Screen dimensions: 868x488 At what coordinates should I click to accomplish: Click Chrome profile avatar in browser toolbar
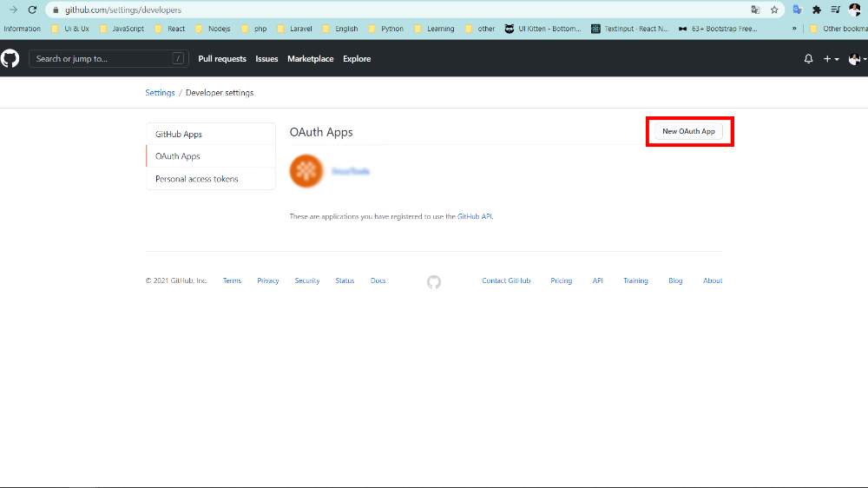(855, 10)
